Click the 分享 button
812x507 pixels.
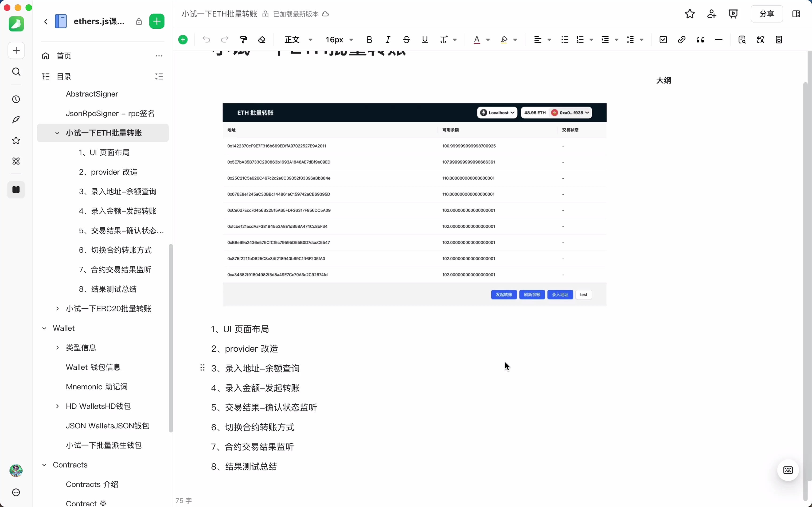pos(767,14)
